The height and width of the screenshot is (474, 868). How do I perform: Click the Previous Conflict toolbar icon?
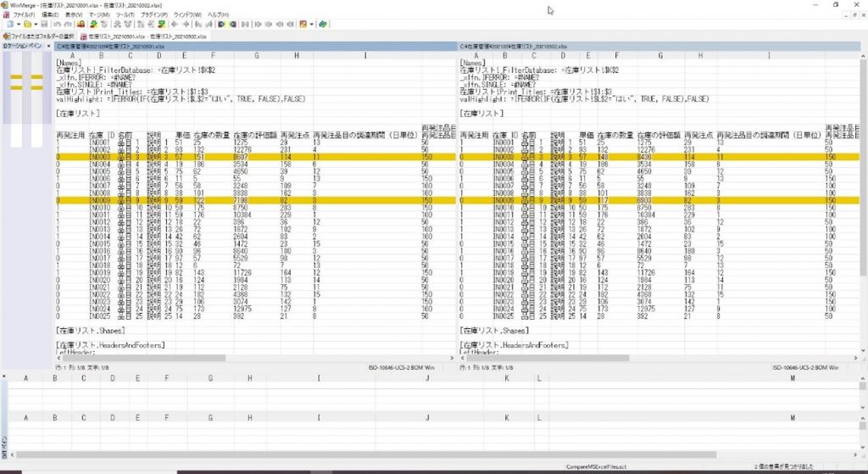(x=127, y=25)
